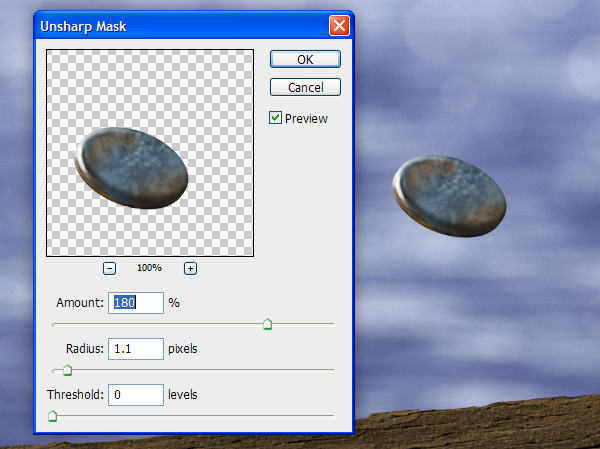The width and height of the screenshot is (600, 449).
Task: Click the Radius label
Action: tap(85, 349)
